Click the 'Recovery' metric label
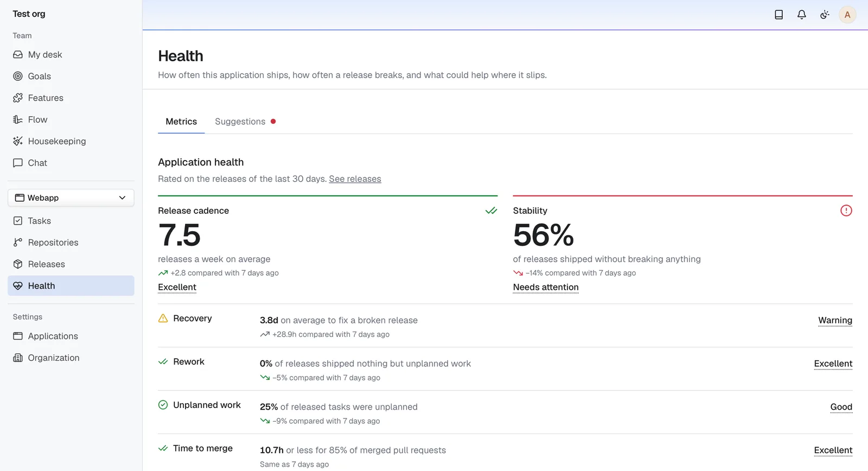This screenshot has height=471, width=868. pyautogui.click(x=193, y=319)
